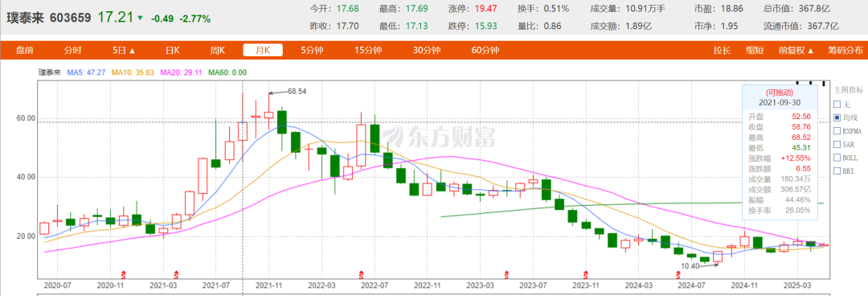Uncheck the 均线 indicator checkbox
The height and width of the screenshot is (296, 868).
837,117
